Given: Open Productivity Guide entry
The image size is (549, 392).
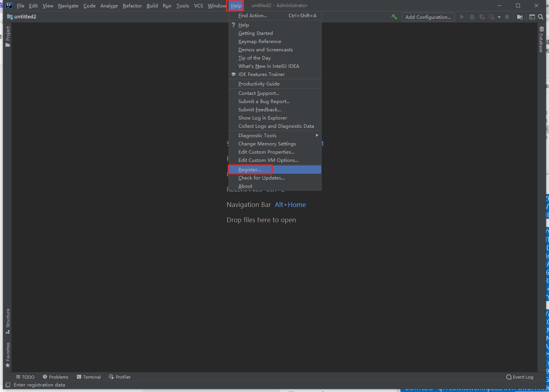Looking at the screenshot, I should (x=275, y=83).
